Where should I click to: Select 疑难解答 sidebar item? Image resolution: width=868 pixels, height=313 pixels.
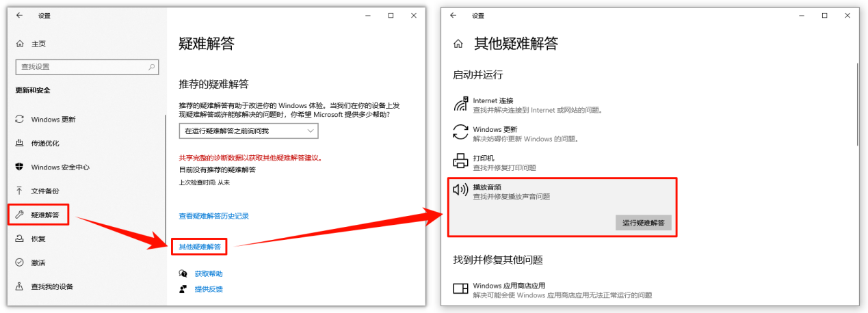45,215
